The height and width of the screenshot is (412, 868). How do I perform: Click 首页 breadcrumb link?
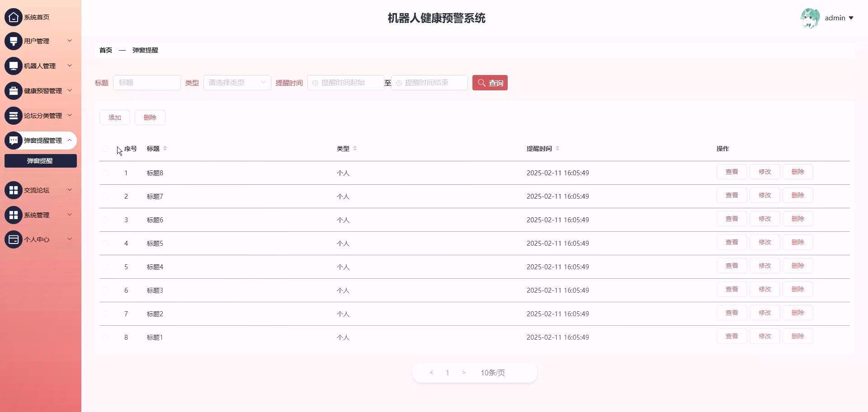(x=106, y=50)
